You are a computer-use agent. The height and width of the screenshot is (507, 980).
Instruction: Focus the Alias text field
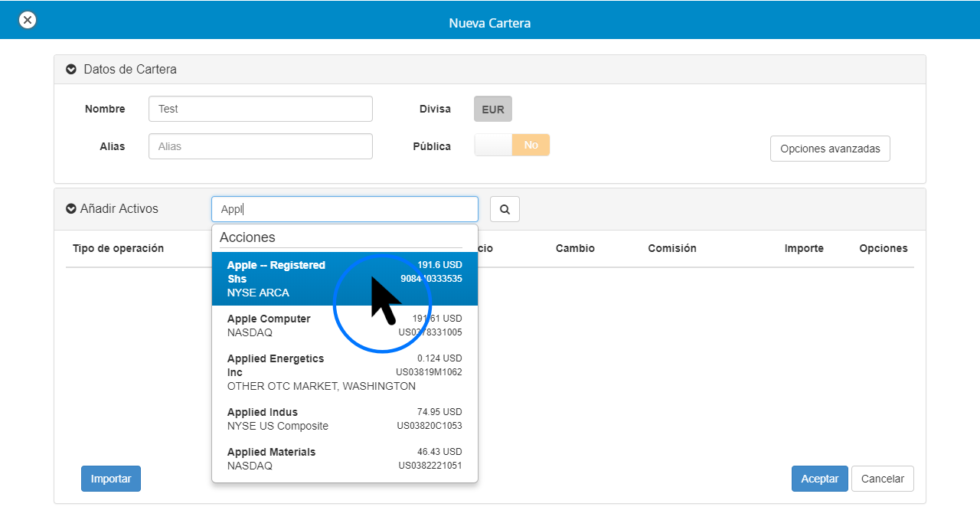click(x=260, y=146)
